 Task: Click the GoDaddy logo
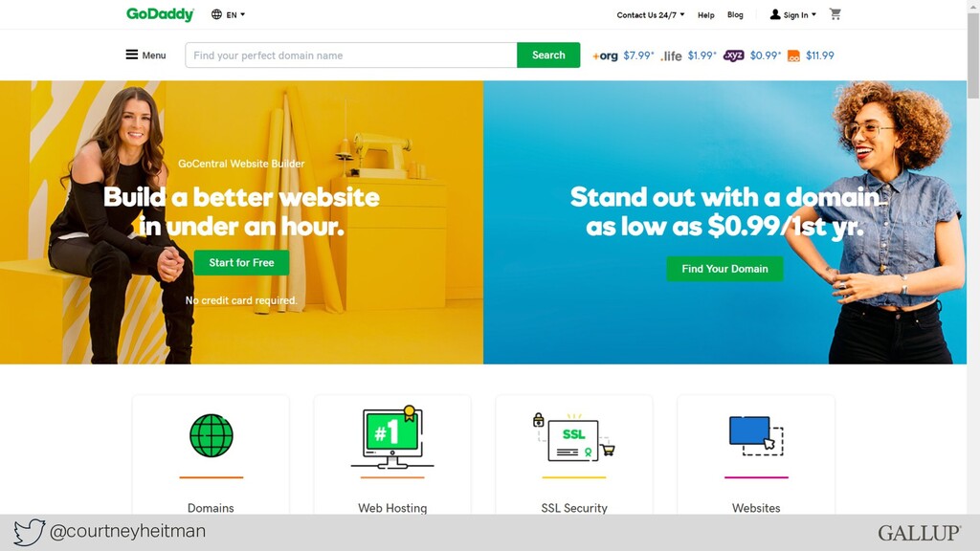click(160, 14)
